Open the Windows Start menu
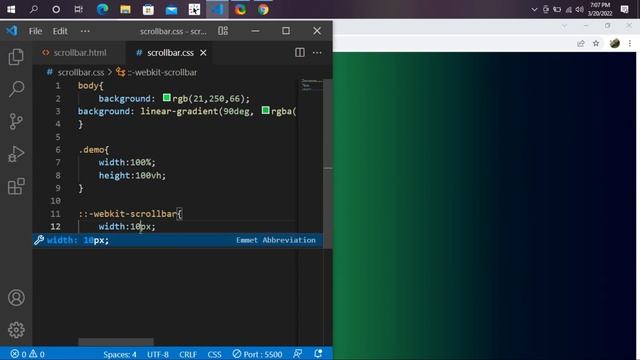640x360 pixels. [11, 9]
